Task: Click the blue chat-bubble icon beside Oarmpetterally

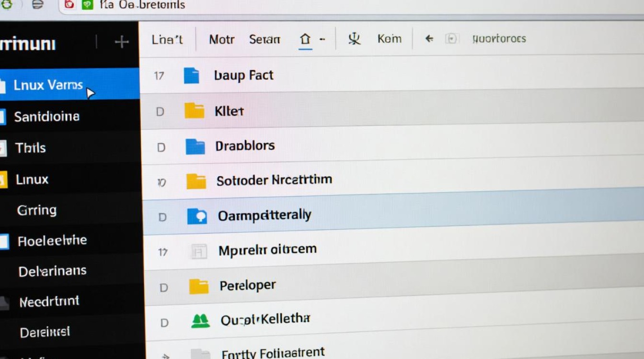Action: coord(196,216)
